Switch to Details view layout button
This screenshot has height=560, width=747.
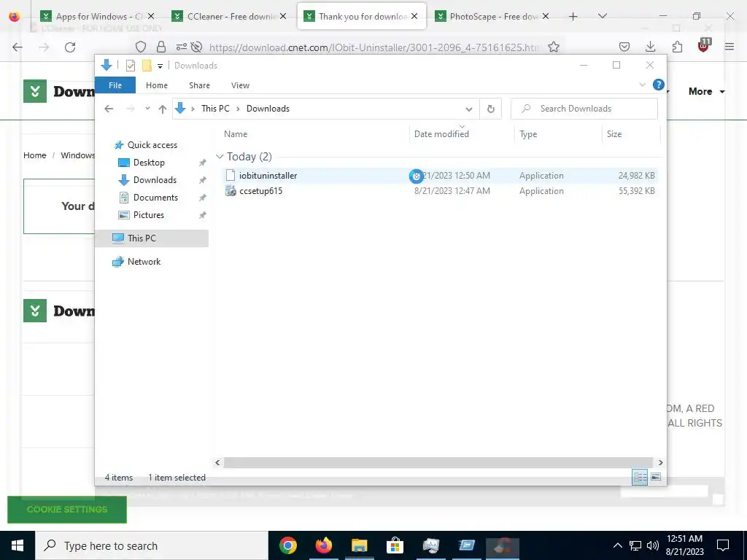(640, 477)
